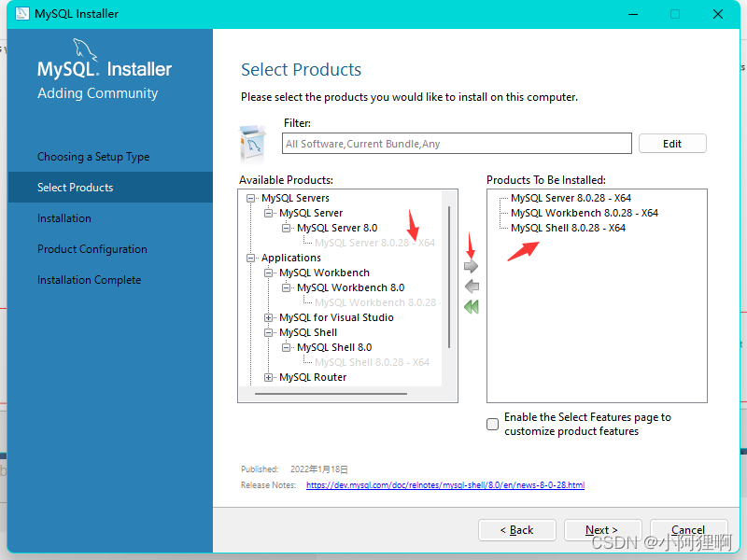Screen dimensions: 747x560
Task: Open Product Configuration step
Action: coord(92,249)
